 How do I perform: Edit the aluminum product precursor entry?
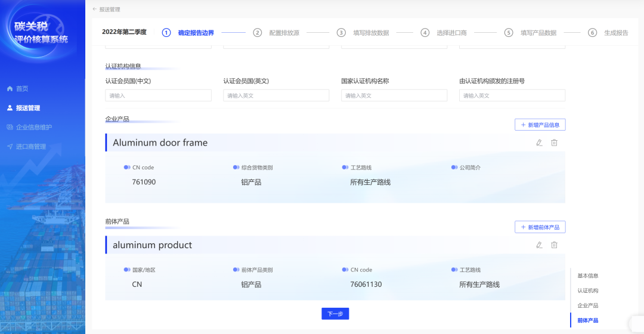coord(539,245)
